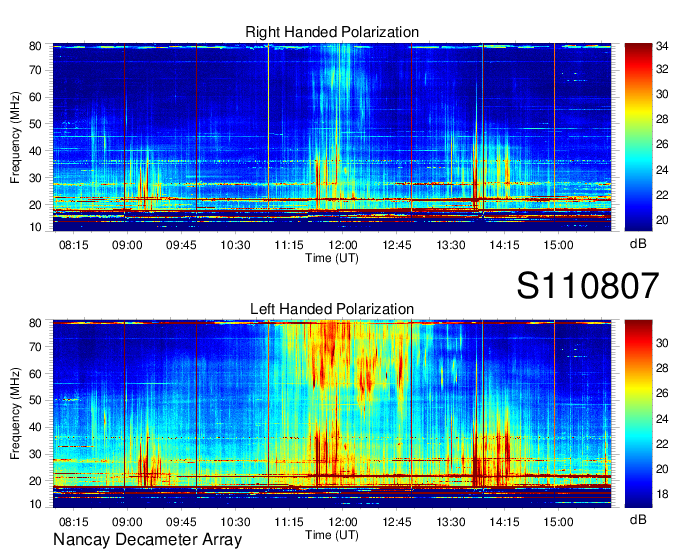This screenshot has height=552, width=680.
Task: Click 12:00 on the lower time axis
Action: pos(343,522)
